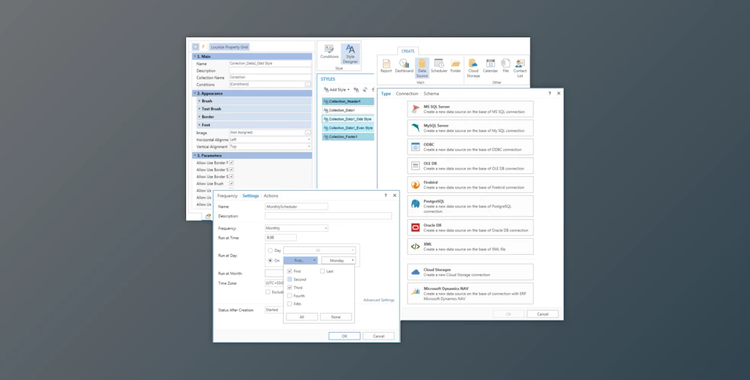Switch to the Frequency tab

(227, 196)
